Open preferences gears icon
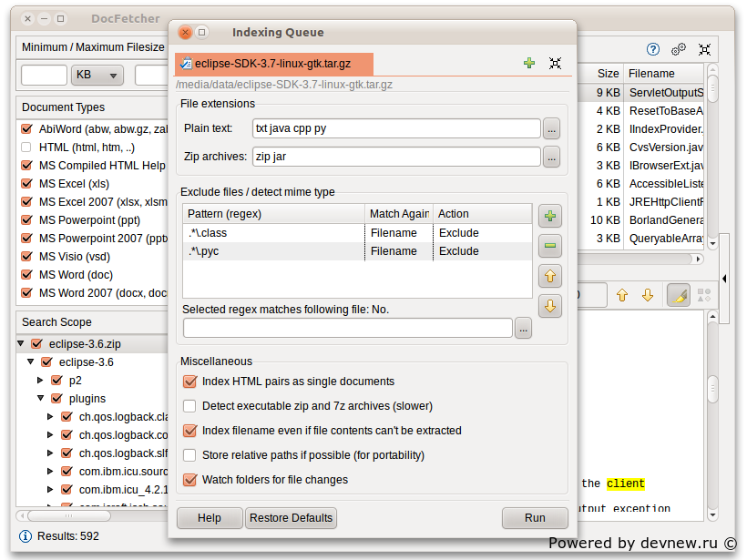This screenshot has width=747, height=560. coord(679,49)
